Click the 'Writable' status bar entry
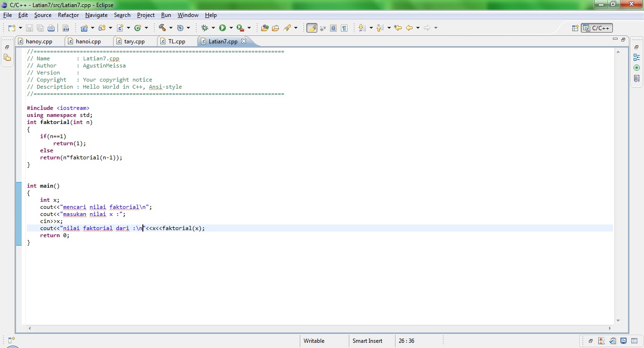Image resolution: width=644 pixels, height=348 pixels. (314, 340)
